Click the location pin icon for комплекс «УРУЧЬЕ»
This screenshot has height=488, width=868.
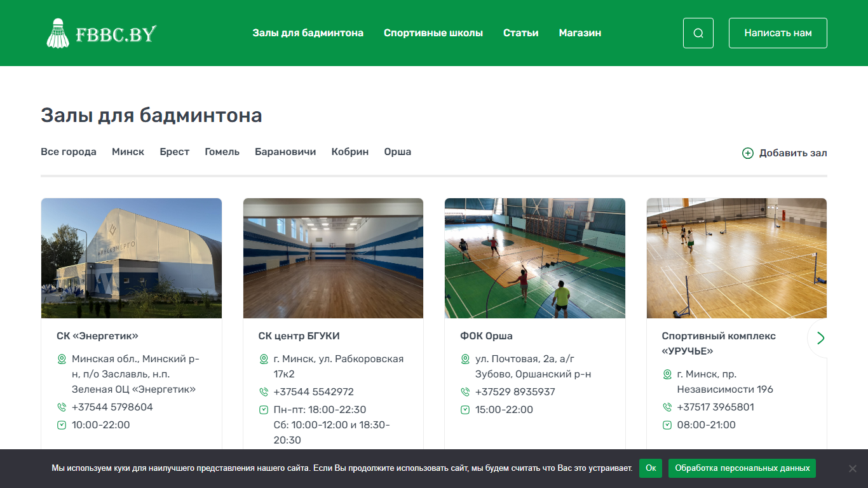[x=667, y=374]
